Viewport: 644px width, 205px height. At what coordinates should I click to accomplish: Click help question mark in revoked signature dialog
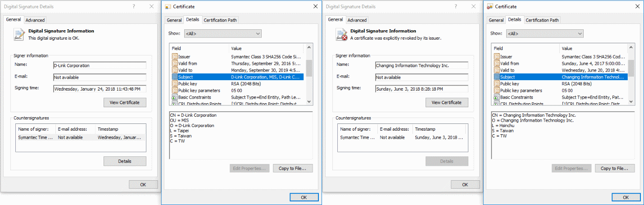tap(456, 6)
